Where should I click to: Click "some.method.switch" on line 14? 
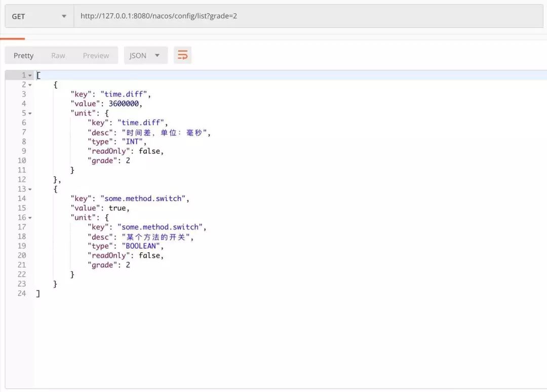coord(143,199)
